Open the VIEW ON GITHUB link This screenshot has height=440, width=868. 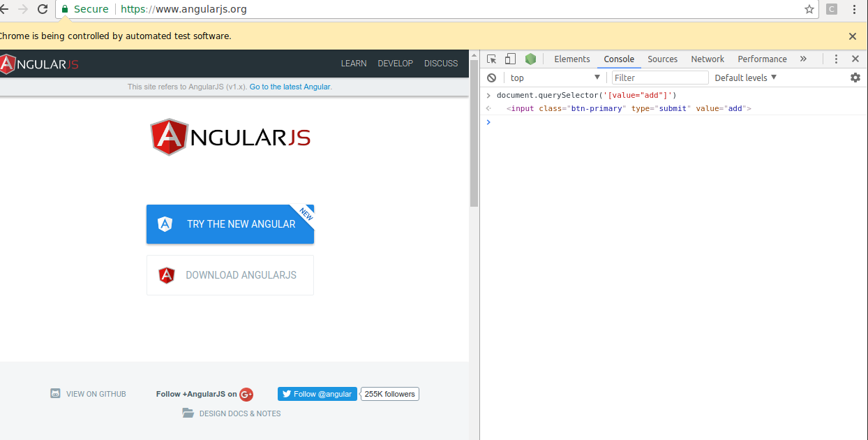click(x=96, y=394)
